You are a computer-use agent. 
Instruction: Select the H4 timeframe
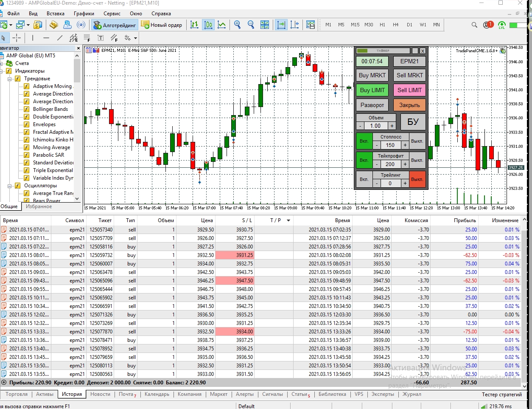(395, 25)
